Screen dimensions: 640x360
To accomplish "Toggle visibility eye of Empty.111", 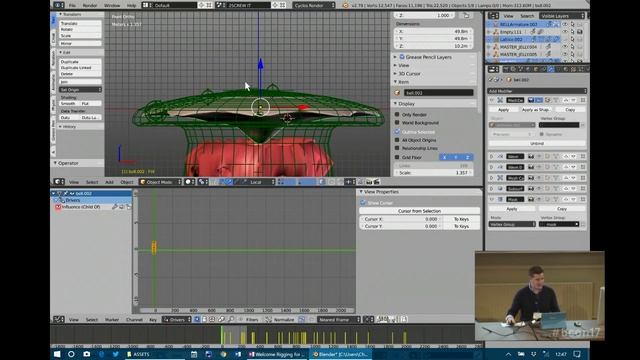I will [565, 32].
